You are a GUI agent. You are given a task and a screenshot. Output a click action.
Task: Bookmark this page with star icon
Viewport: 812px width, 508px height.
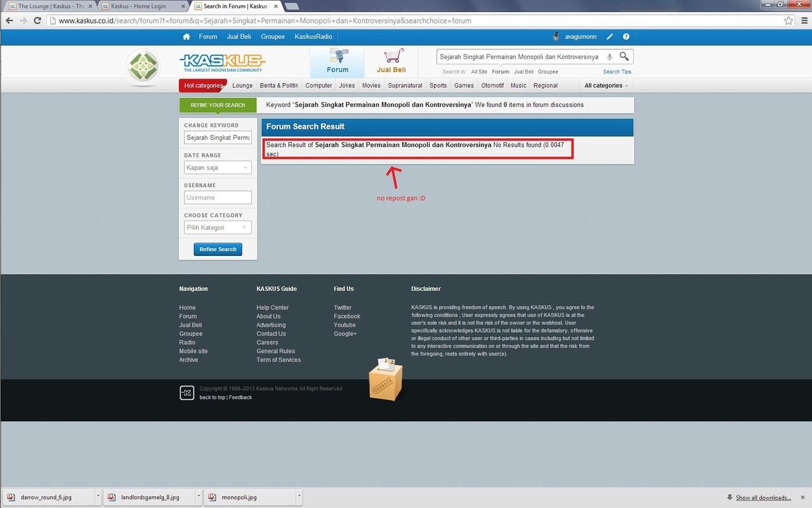click(789, 20)
